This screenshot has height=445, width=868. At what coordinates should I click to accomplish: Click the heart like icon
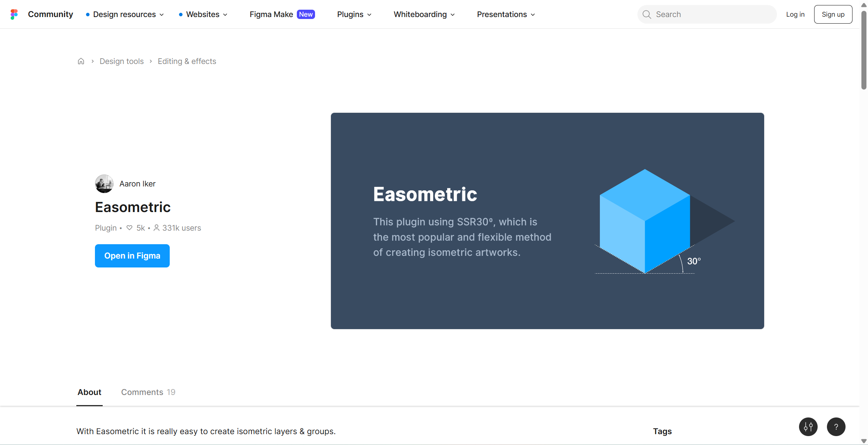pos(129,228)
